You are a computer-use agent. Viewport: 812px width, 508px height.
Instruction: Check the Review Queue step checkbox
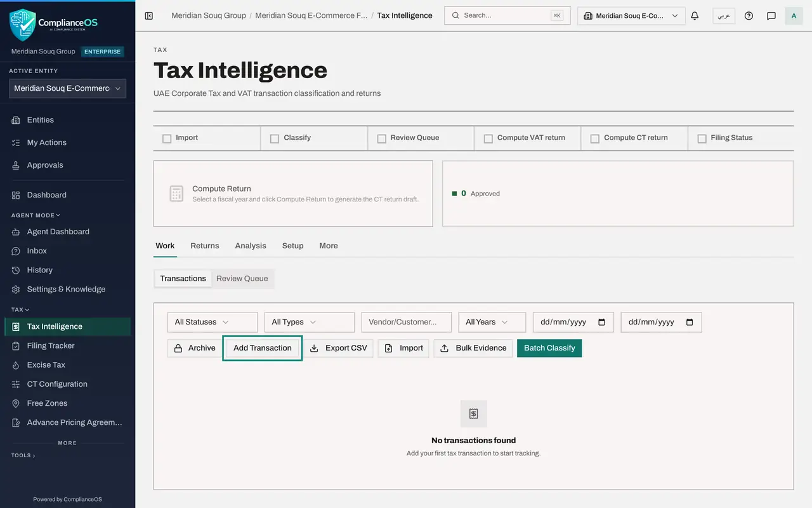click(382, 138)
